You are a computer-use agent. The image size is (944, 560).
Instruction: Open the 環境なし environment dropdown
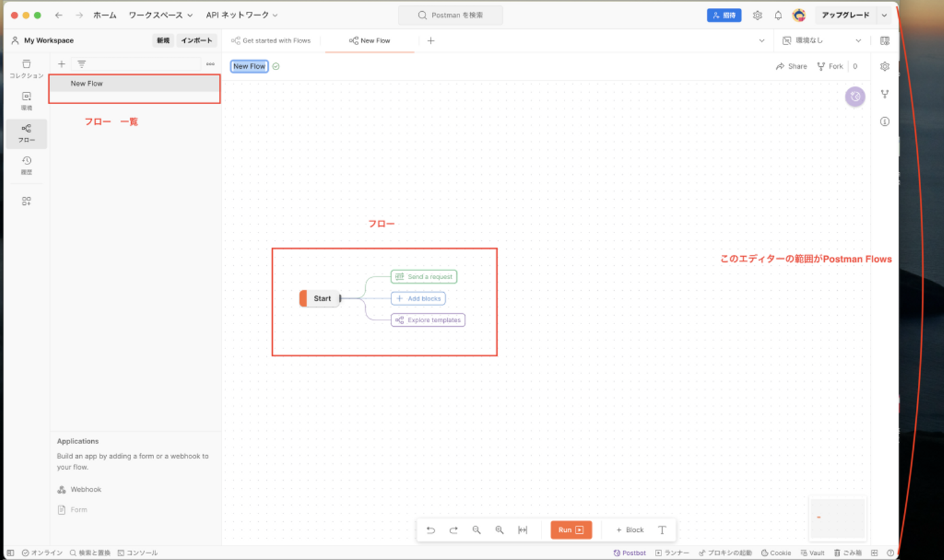821,41
